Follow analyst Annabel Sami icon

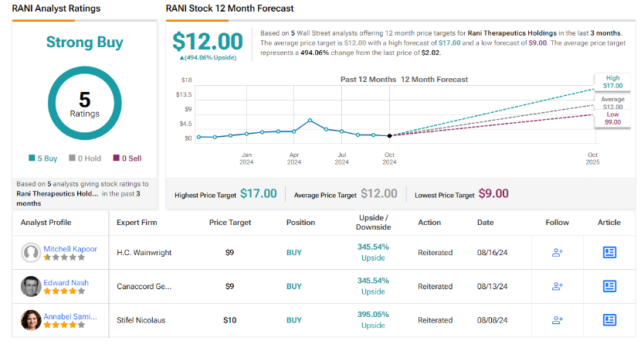point(557,320)
